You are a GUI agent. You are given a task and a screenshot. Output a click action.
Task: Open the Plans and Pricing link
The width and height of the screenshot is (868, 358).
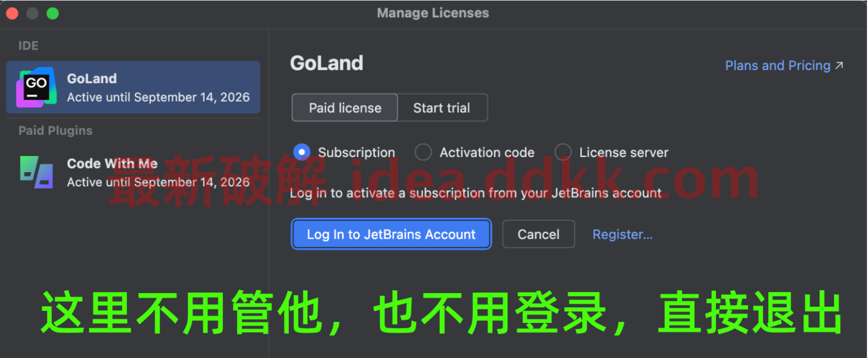777,66
